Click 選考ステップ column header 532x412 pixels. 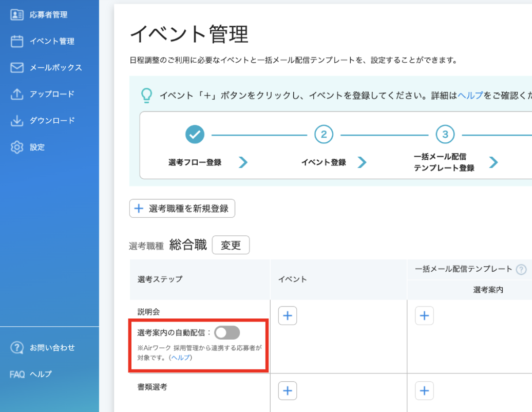[x=160, y=279]
